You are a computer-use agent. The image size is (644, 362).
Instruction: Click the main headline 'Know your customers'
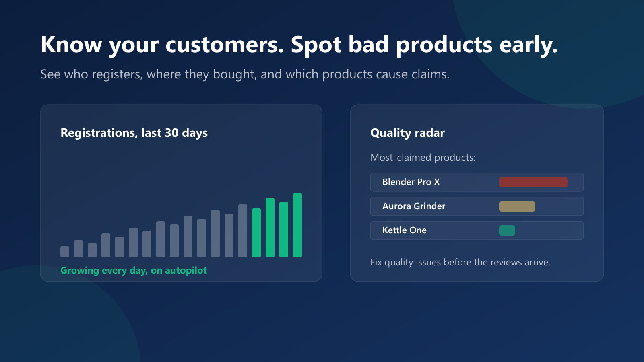pos(162,44)
